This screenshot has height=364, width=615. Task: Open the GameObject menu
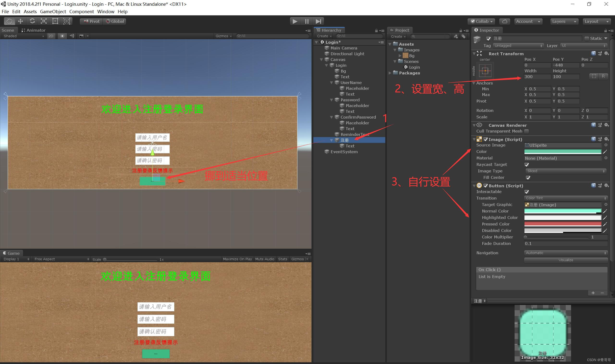pos(53,11)
